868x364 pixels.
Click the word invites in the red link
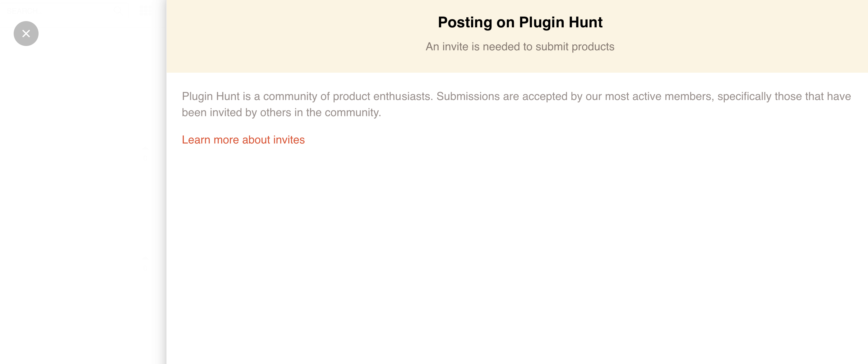pos(289,140)
